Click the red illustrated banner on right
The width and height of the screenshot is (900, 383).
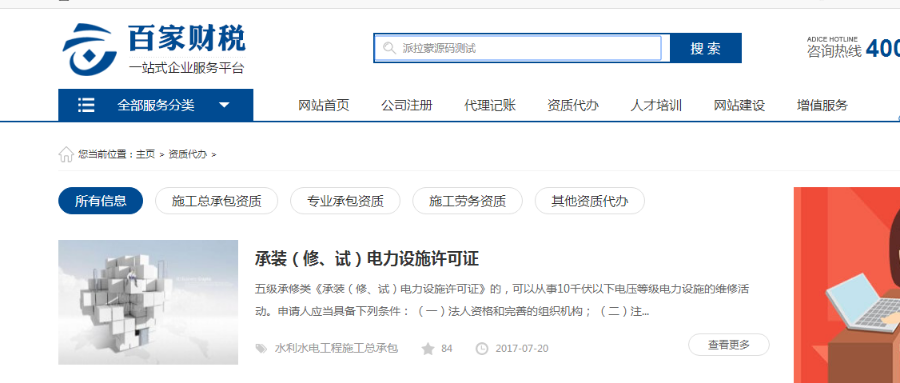click(x=847, y=285)
